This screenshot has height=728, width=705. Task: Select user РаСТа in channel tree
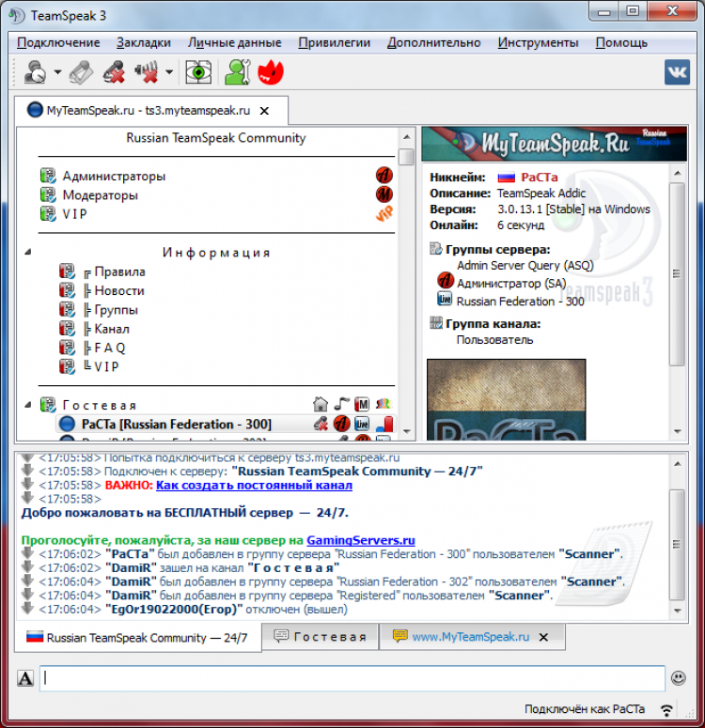177,424
